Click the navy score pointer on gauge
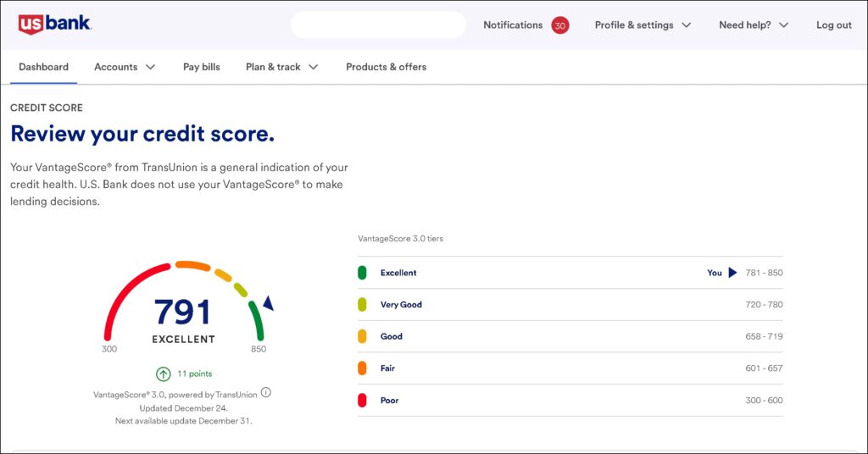868x454 pixels. [268, 303]
